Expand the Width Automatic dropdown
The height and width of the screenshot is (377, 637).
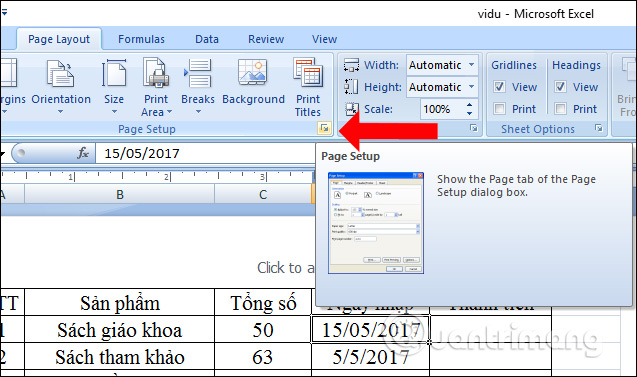[x=471, y=65]
